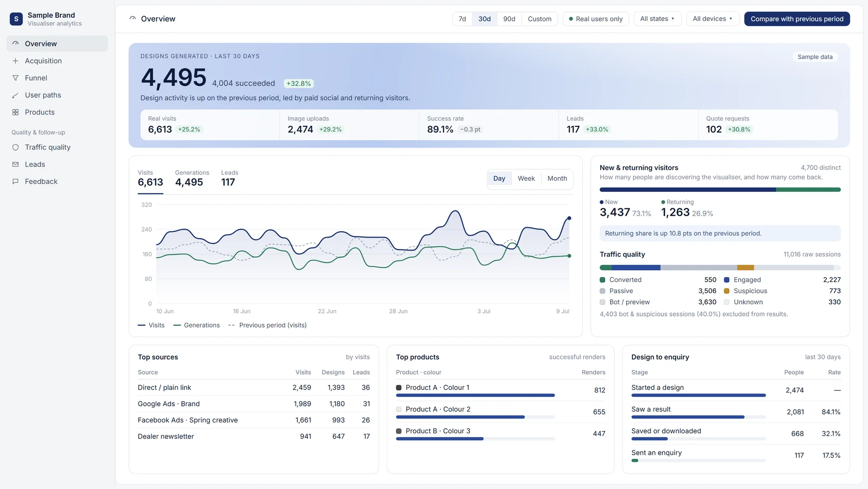The image size is (868, 489).
Task: Click the Acquisition plus icon
Action: (16, 61)
